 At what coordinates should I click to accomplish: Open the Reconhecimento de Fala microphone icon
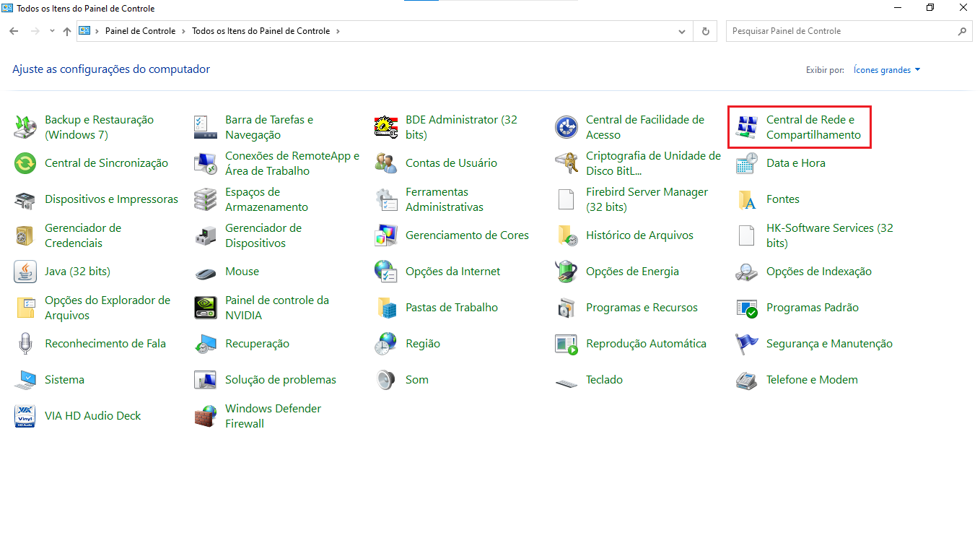pyautogui.click(x=25, y=344)
